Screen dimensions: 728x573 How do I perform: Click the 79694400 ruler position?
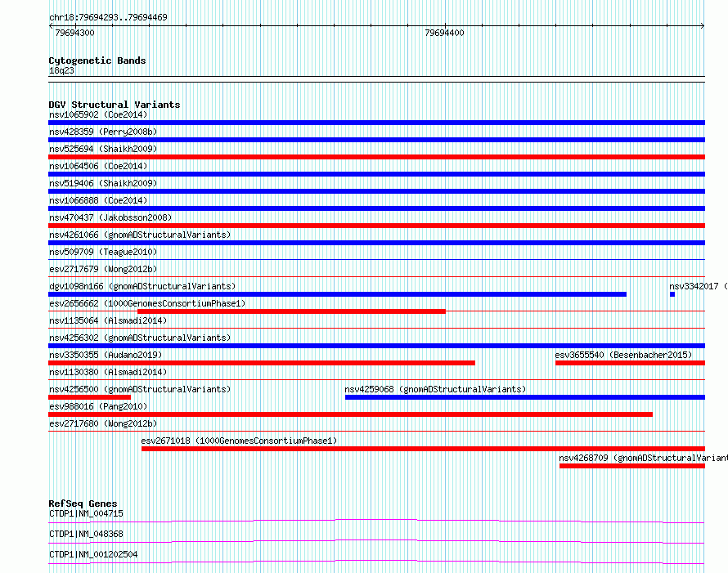444,33
